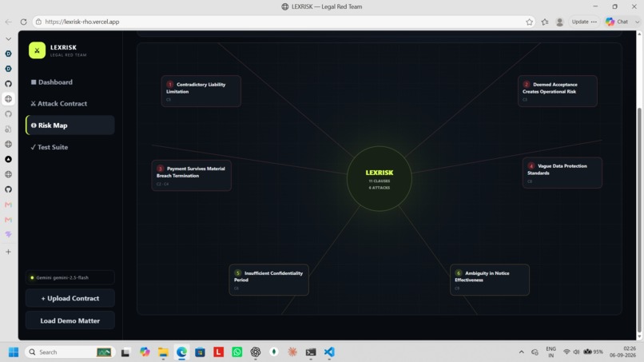Select the Risk Map menu item
The width and height of the screenshot is (644, 362).
pos(70,125)
